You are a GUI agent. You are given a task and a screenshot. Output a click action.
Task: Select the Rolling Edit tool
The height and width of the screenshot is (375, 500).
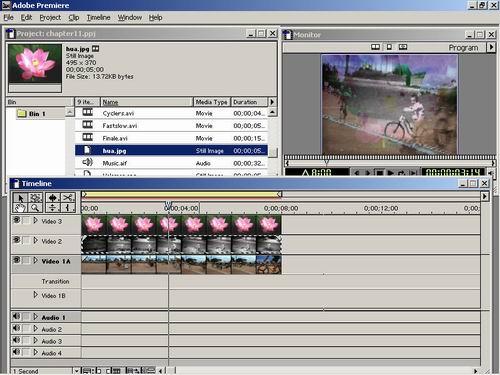[53, 198]
